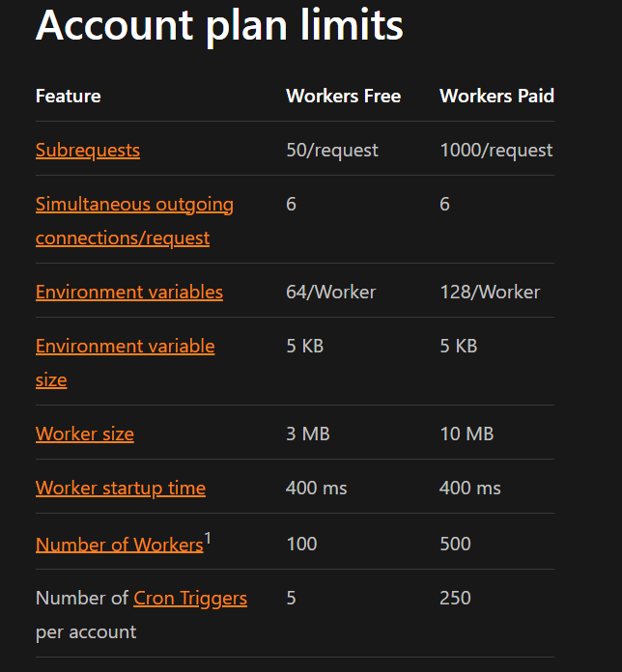Open the Cron Triggers link
This screenshot has width=622, height=672.
(x=190, y=599)
